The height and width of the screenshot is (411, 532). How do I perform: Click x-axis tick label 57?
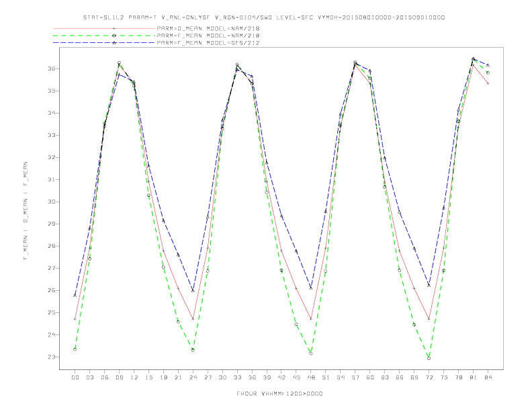[355, 377]
